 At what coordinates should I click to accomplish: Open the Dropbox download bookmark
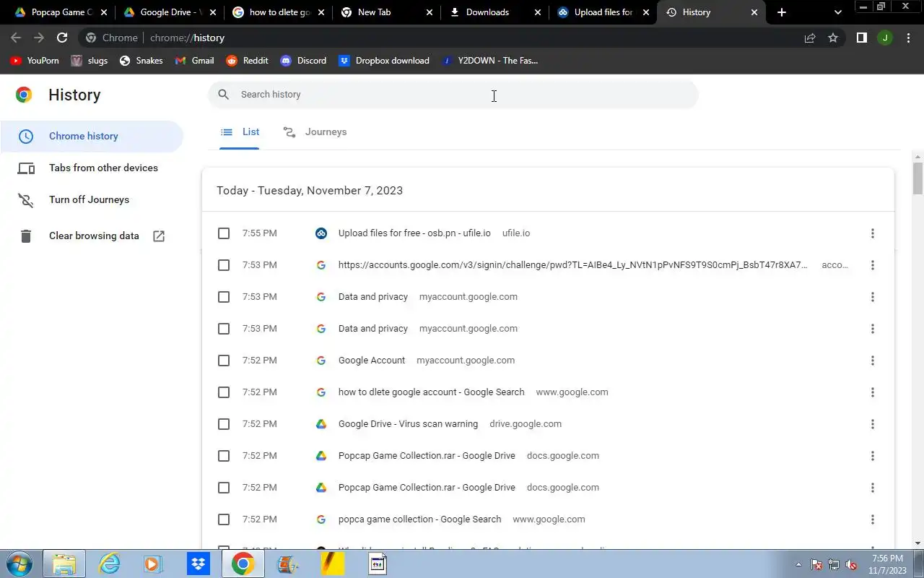click(384, 61)
